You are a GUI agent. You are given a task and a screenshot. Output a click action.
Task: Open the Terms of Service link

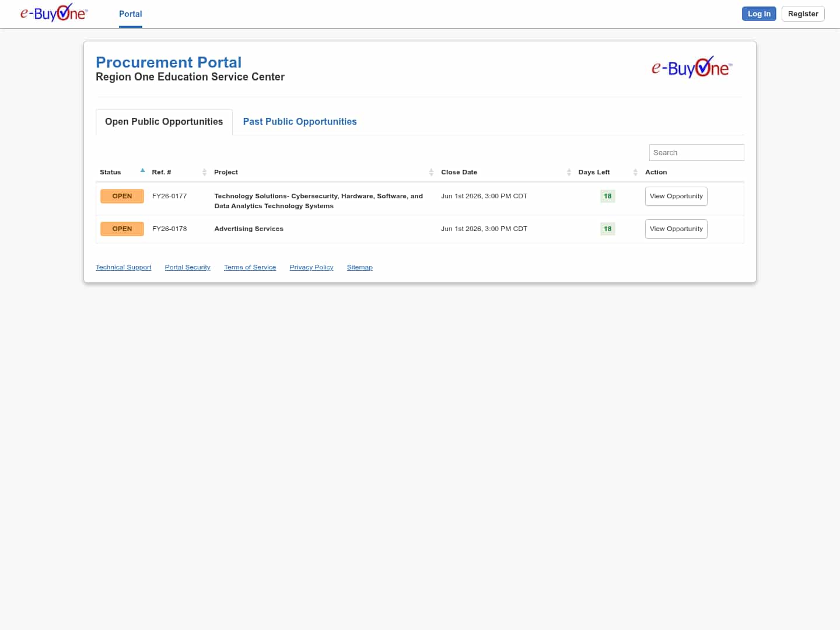[x=250, y=267]
